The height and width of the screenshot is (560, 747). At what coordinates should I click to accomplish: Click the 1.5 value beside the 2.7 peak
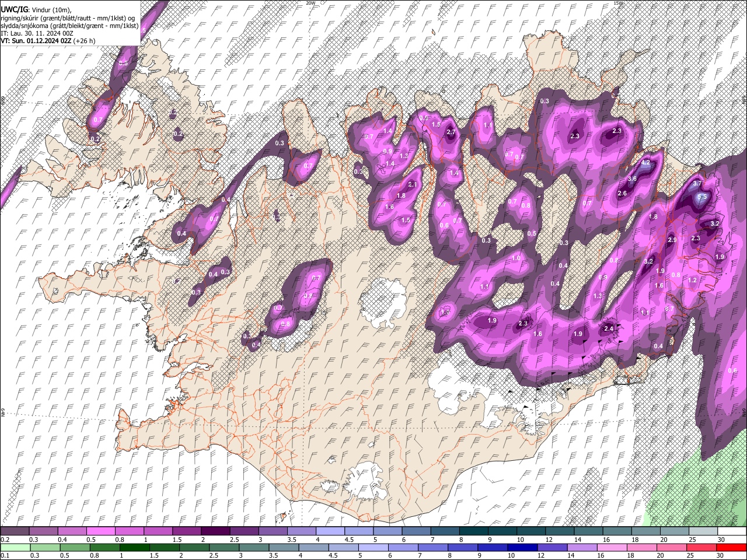coord(436,125)
